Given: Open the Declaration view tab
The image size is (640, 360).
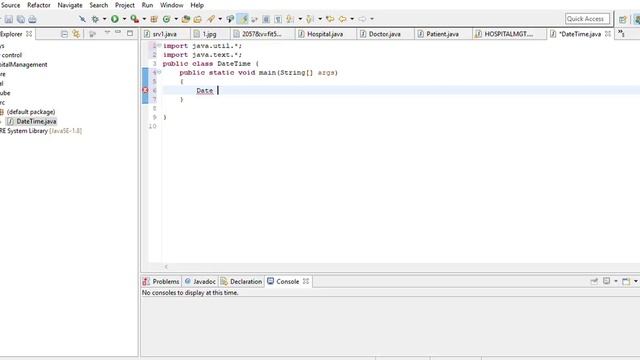Looking at the screenshot, I should [241, 282].
